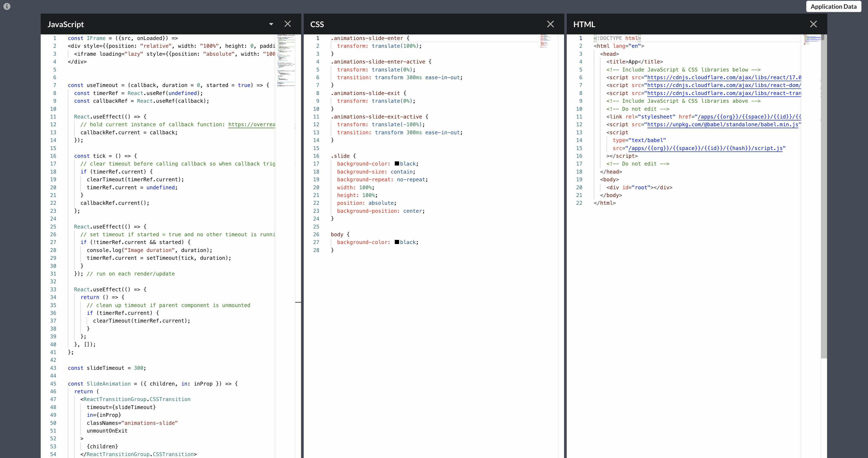
Task: Click the 'background-size: contain;' line
Action: (x=376, y=172)
